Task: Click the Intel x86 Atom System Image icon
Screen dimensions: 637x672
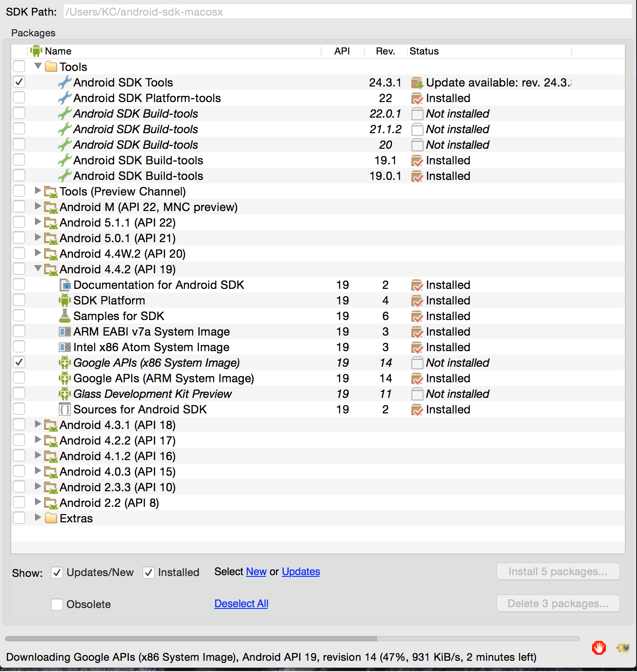Action: 65,347
